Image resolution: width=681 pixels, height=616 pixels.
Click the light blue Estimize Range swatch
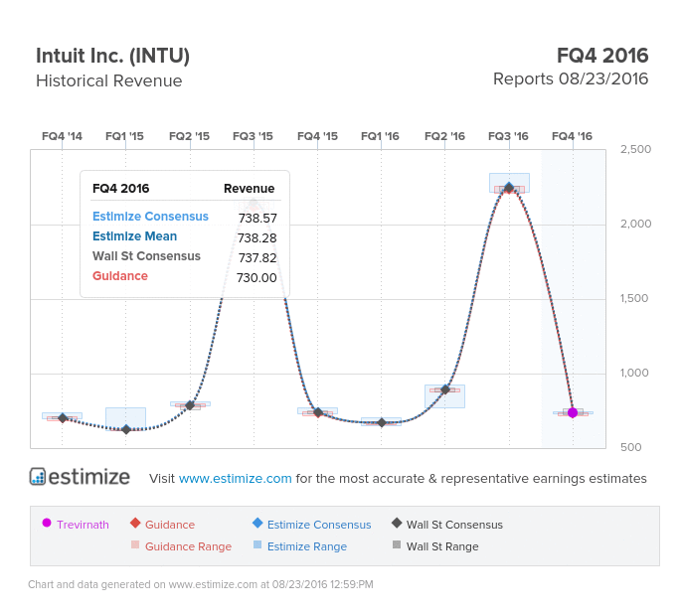point(257,544)
